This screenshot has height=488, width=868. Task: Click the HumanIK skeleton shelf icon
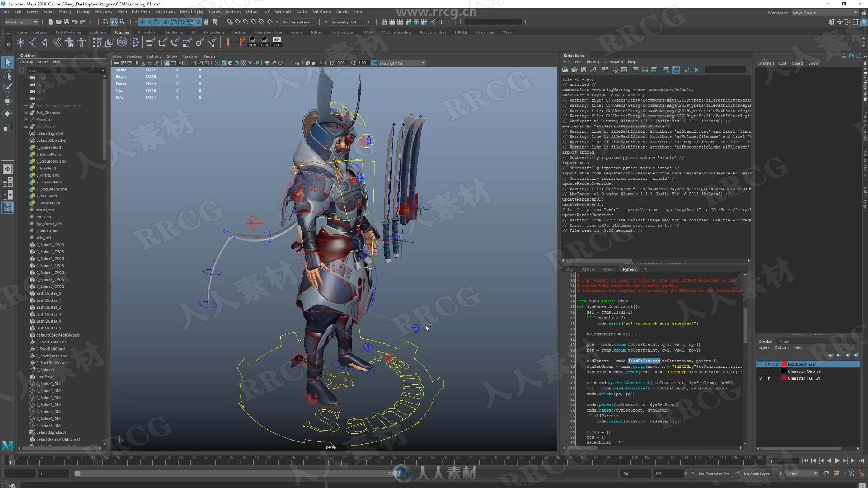(x=81, y=42)
